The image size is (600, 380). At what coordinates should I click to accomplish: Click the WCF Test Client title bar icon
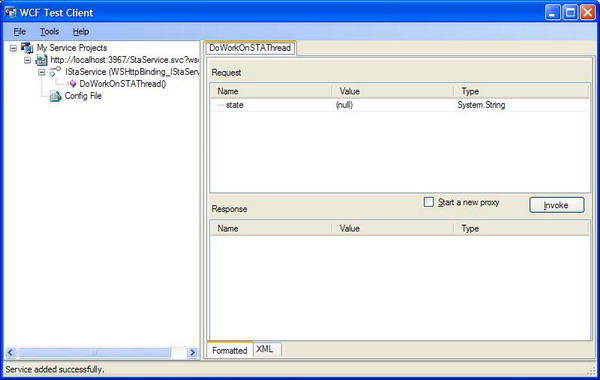(11, 13)
